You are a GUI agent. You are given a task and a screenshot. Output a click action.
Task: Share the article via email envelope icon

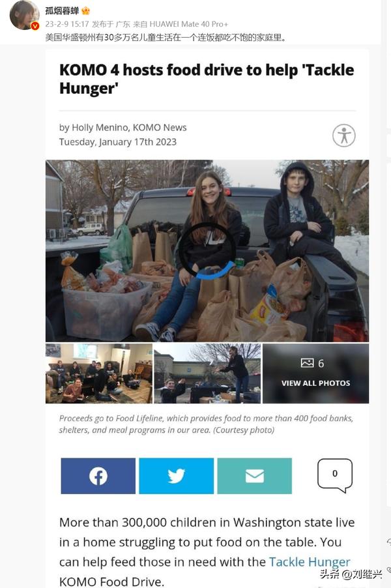tap(255, 476)
